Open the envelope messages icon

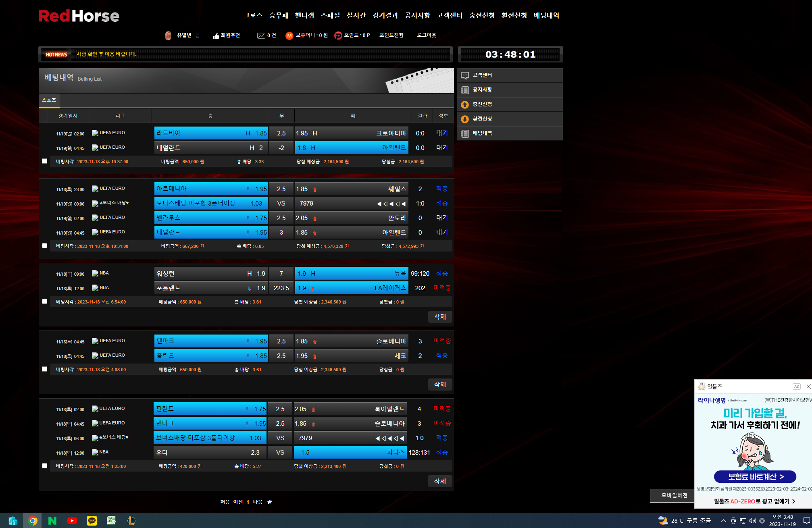point(261,36)
